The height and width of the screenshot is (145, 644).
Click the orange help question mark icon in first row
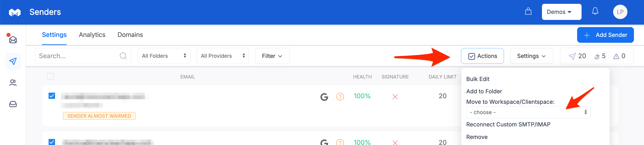pos(340,96)
